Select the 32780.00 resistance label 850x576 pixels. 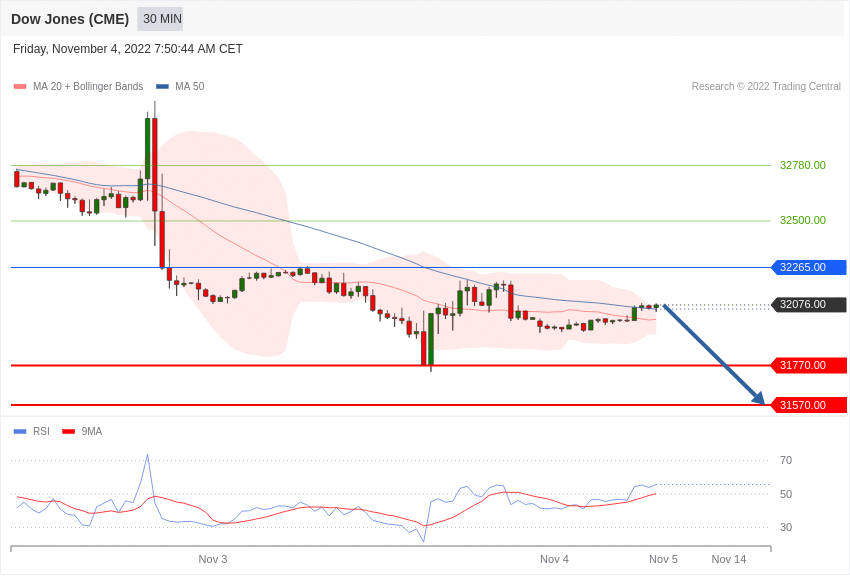(803, 165)
